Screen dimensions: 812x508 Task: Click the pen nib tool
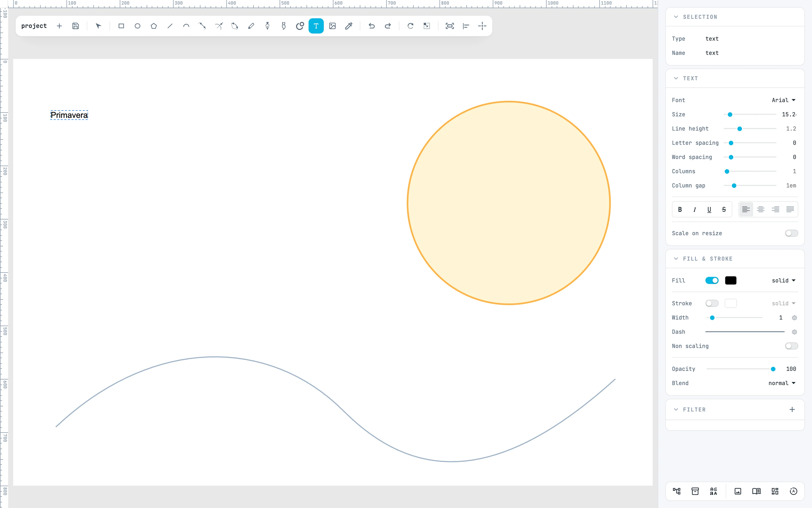tap(267, 26)
